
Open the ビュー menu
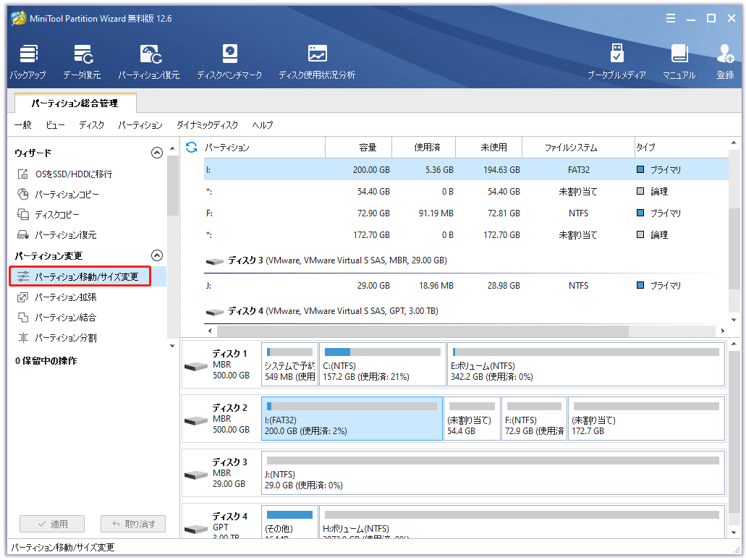click(x=55, y=125)
